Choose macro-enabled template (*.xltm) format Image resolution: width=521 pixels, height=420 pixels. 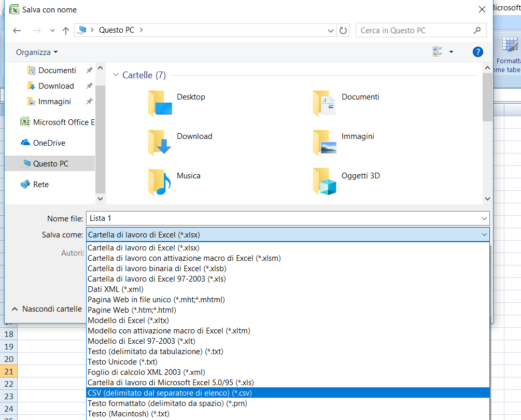(288, 331)
